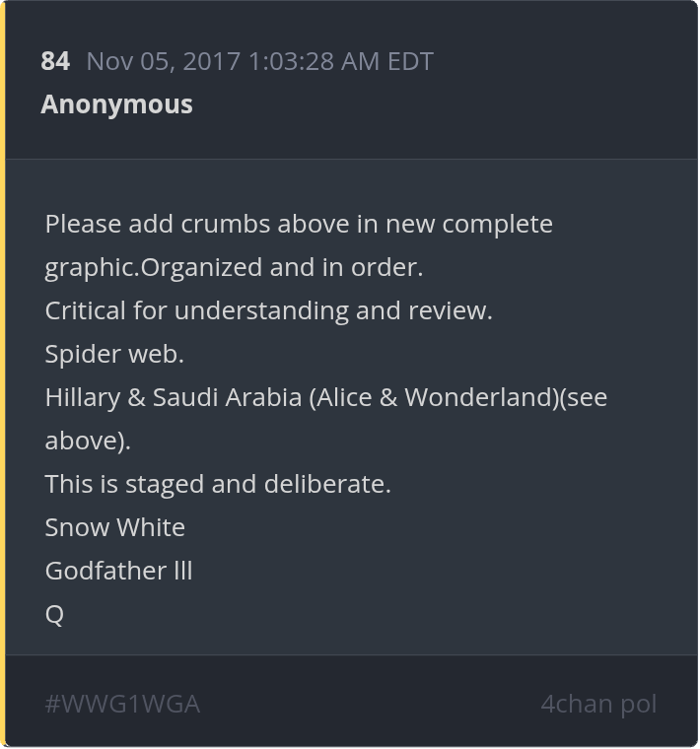Click the text 'graphic.Organized and in order.'
This screenshot has height=749, width=700.
[234, 267]
